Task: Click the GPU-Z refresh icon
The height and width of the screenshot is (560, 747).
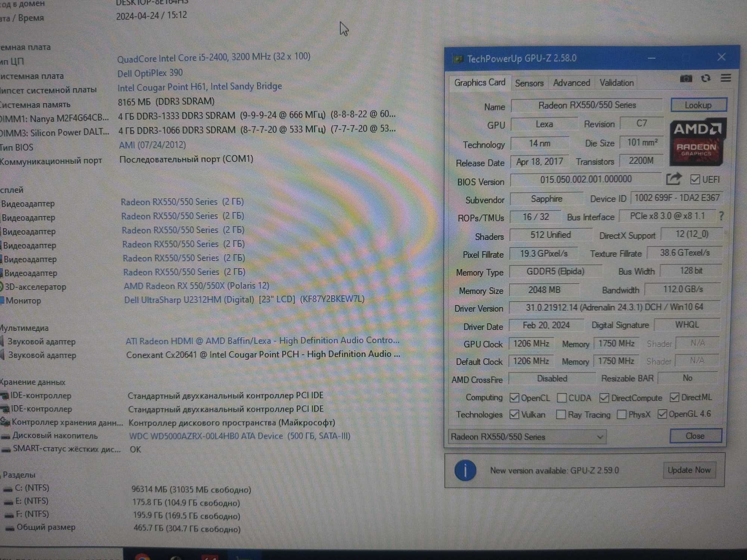Action: (x=706, y=78)
